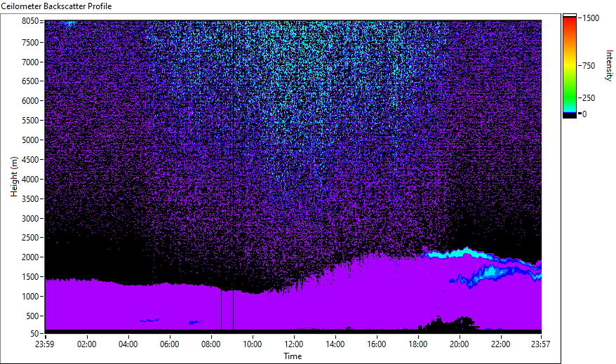The width and height of the screenshot is (616, 364).
Task: Click the 23:59 start time label
Action: point(44,344)
